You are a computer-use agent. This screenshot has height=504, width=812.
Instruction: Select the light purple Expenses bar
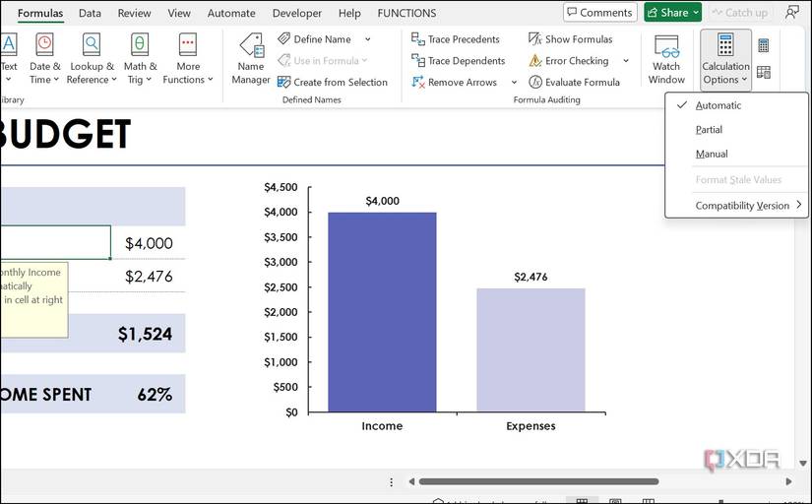(531, 350)
